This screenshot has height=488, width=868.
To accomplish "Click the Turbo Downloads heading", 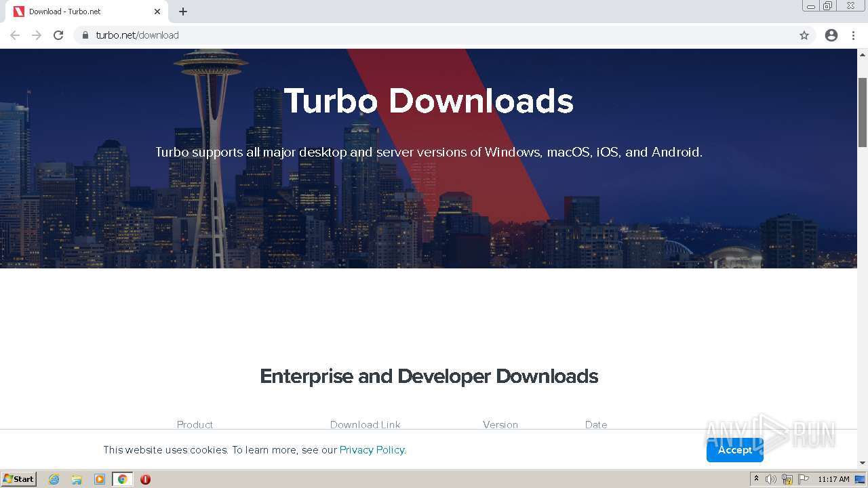I will coord(429,101).
